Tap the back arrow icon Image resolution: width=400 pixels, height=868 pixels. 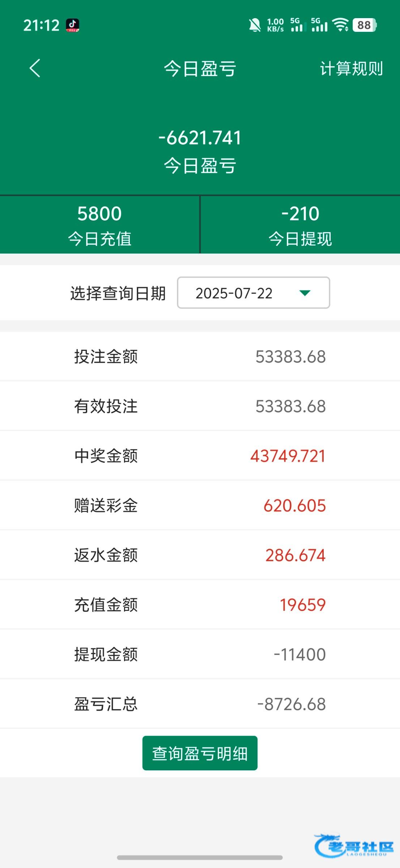[x=35, y=68]
